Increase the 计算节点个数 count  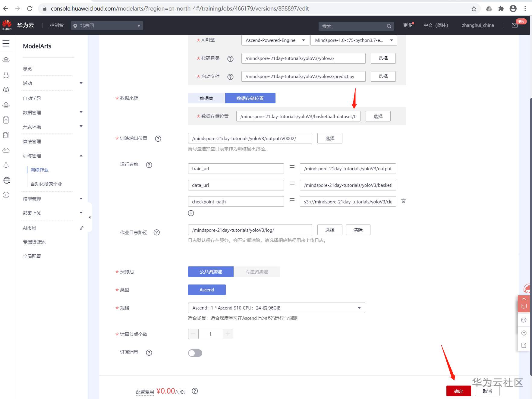coord(228,334)
